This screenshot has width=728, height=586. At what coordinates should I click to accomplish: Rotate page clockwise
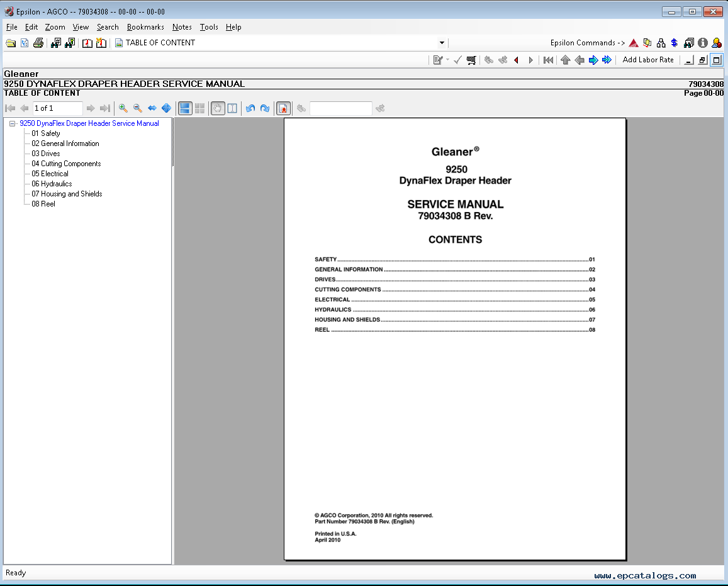pyautogui.click(x=265, y=108)
